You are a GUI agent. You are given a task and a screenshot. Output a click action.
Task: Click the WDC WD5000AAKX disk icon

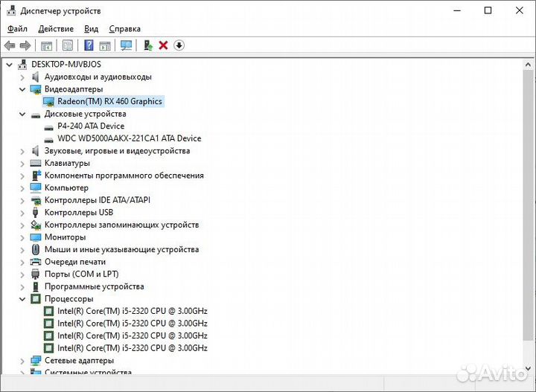(49, 140)
